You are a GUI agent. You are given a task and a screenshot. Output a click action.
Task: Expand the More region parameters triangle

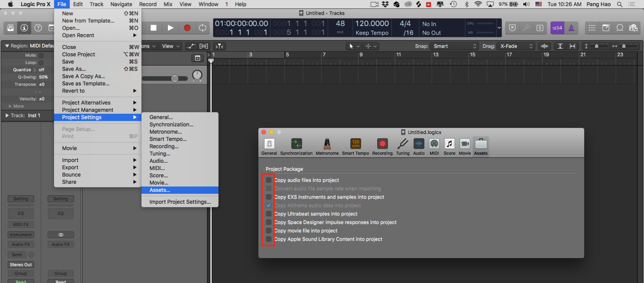tap(10, 106)
